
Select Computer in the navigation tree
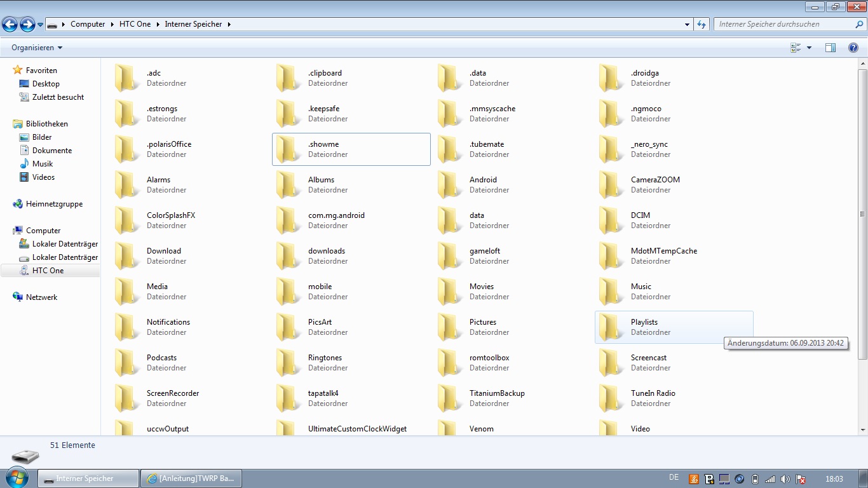point(43,231)
